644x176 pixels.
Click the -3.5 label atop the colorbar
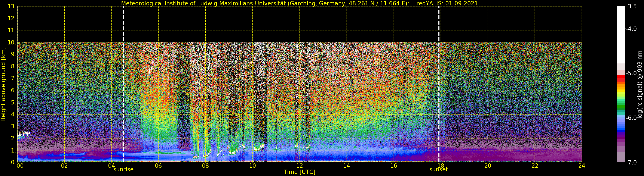(631, 6)
